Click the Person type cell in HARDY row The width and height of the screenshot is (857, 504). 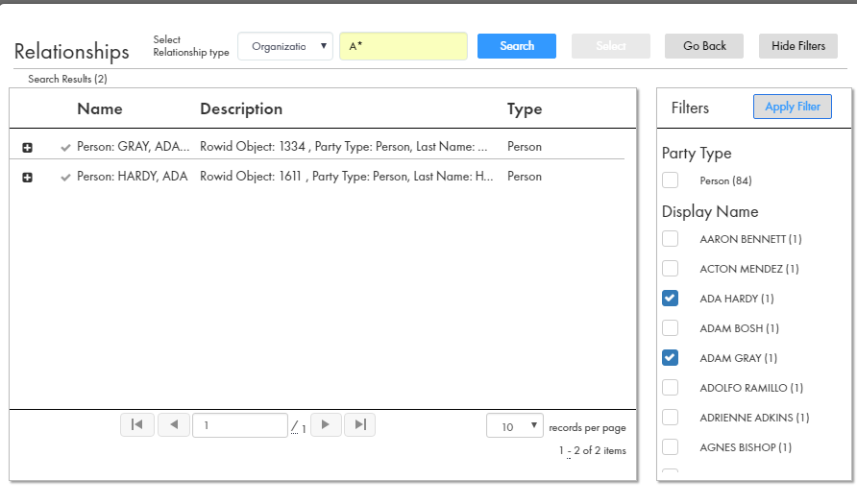(x=525, y=177)
